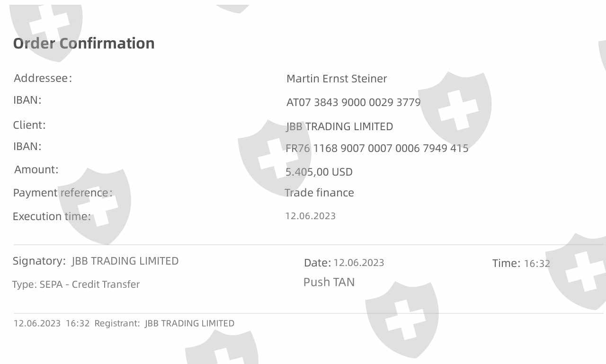
Task: Click the Date value beside the Date label
Action: 358,263
